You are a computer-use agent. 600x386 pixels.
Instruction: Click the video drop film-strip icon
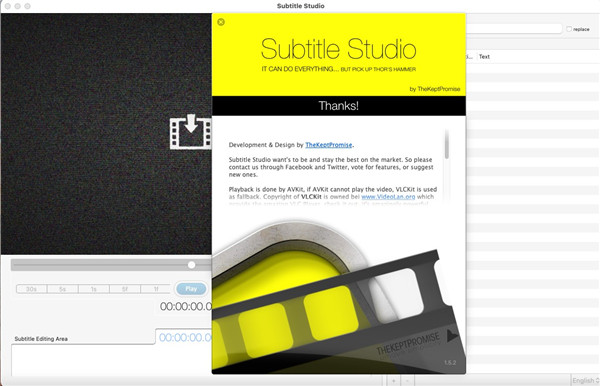coord(191,132)
